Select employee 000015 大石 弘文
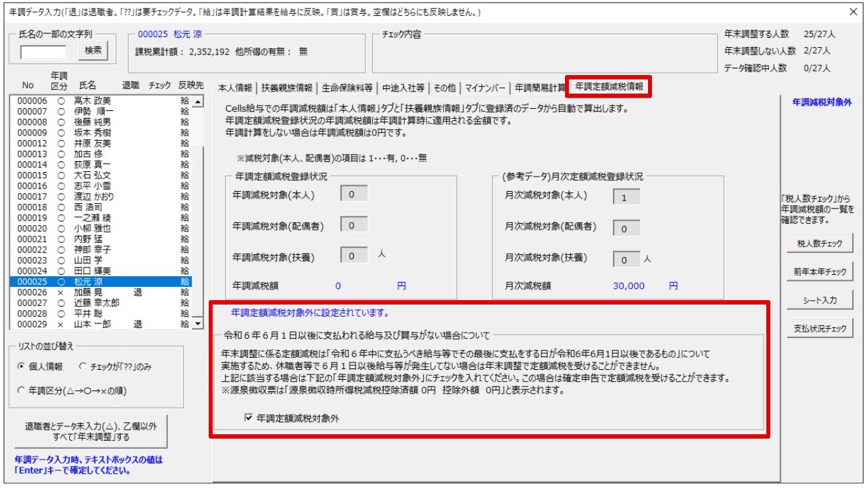Viewport: 868px width, 488px height. pyautogui.click(x=101, y=175)
